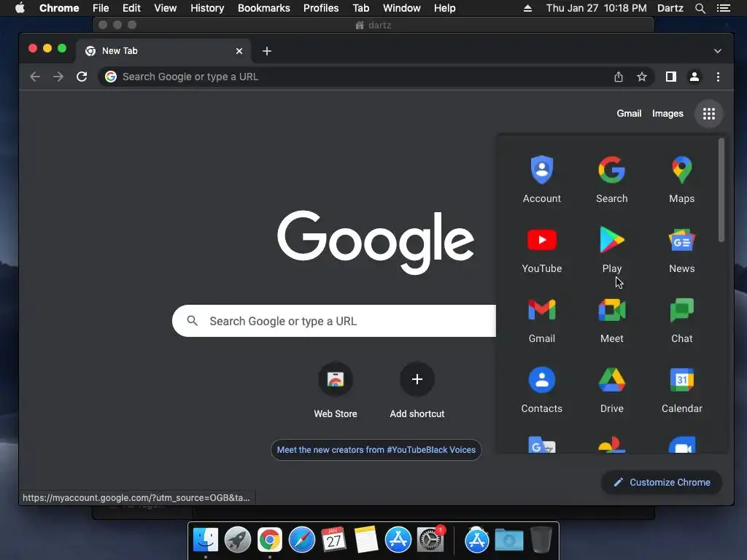
Task: Click the Chrome back arrow
Action: (35, 77)
